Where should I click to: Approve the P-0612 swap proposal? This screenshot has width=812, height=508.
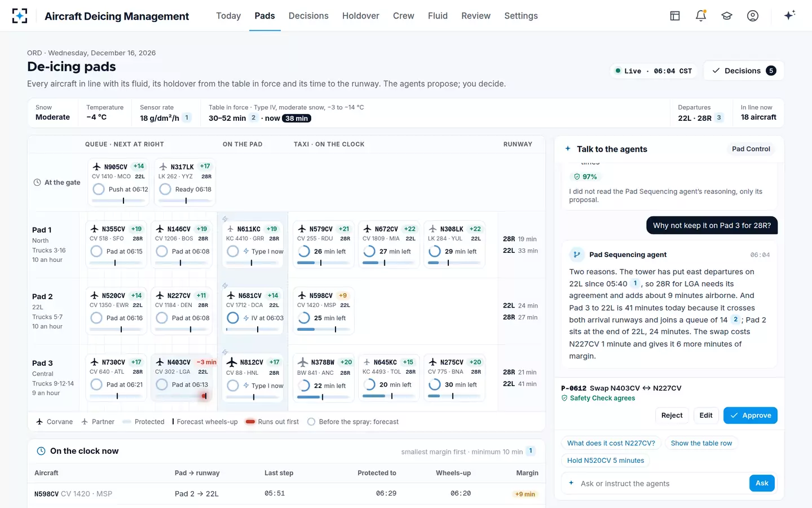[751, 415]
